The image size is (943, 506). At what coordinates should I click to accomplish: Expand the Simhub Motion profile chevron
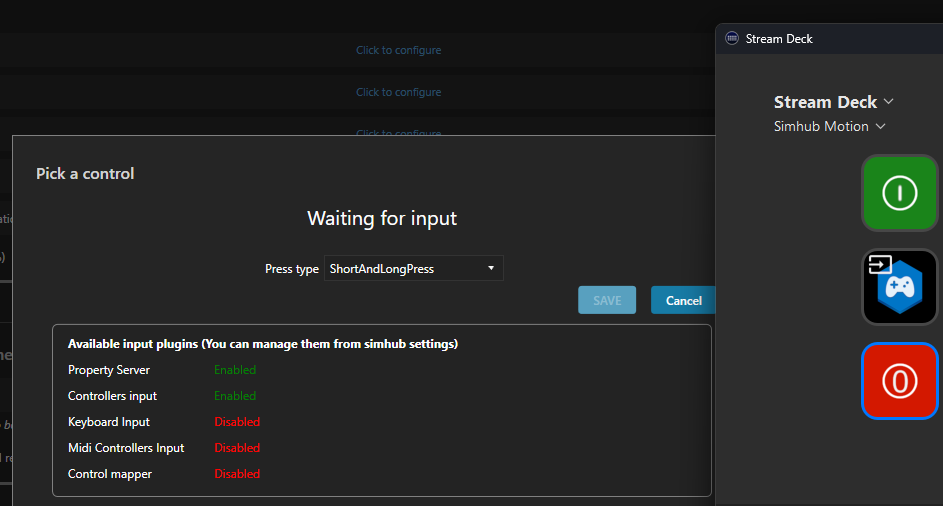880,126
